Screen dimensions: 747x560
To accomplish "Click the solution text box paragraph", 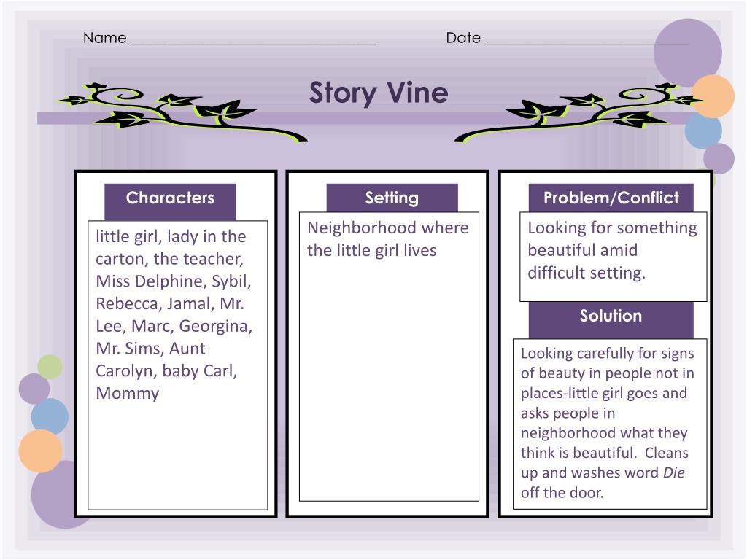I will pyautogui.click(x=610, y=424).
